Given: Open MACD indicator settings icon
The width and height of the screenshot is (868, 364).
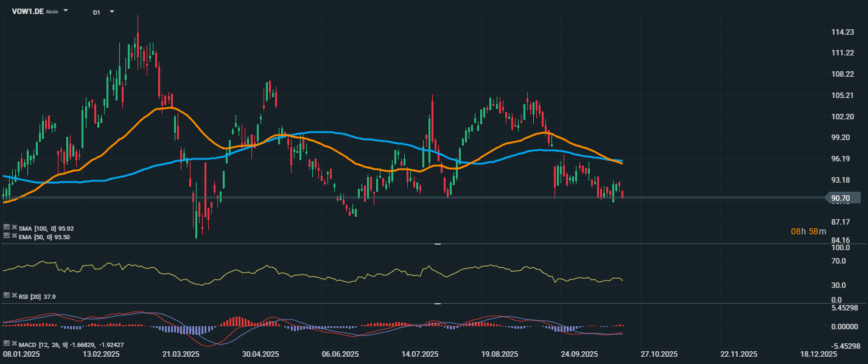Looking at the screenshot, I should coord(6,343).
